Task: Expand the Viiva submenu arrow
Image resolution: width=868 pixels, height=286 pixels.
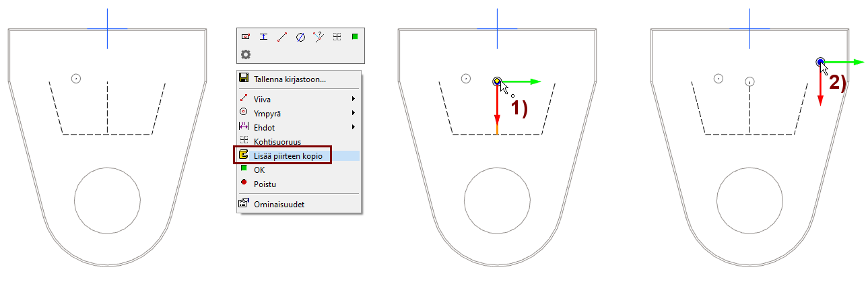Action: click(354, 99)
